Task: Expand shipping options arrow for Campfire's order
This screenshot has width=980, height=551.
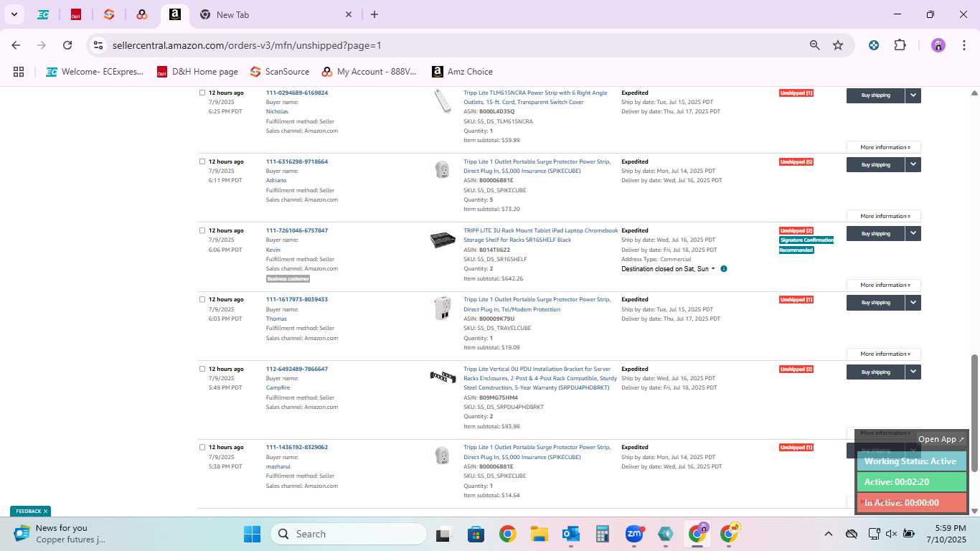Action: click(913, 372)
